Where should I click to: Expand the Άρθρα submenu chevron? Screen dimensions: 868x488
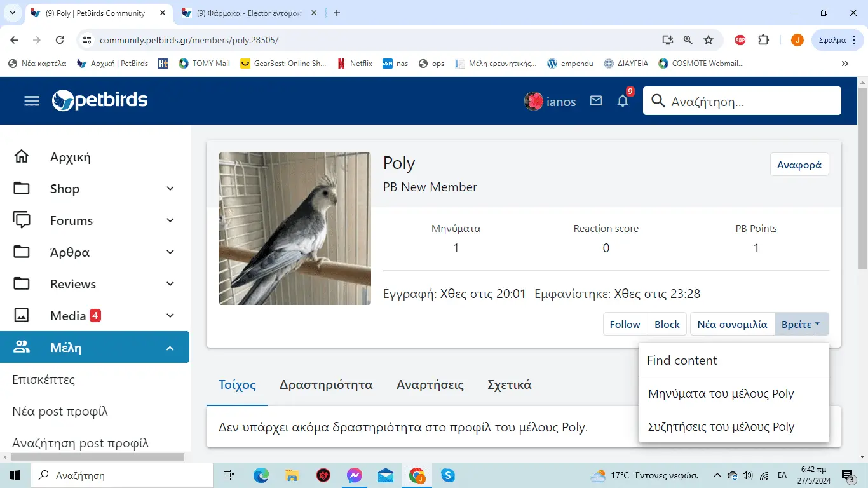170,252
